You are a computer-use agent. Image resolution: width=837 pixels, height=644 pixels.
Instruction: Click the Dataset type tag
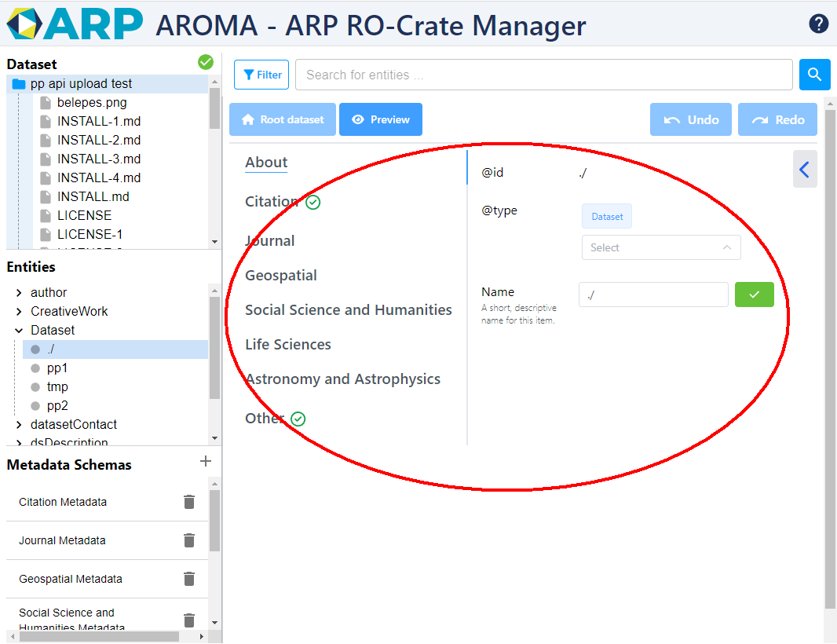click(607, 216)
